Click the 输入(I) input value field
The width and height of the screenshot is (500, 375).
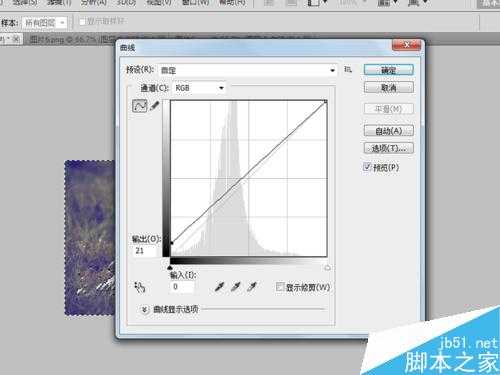click(182, 287)
